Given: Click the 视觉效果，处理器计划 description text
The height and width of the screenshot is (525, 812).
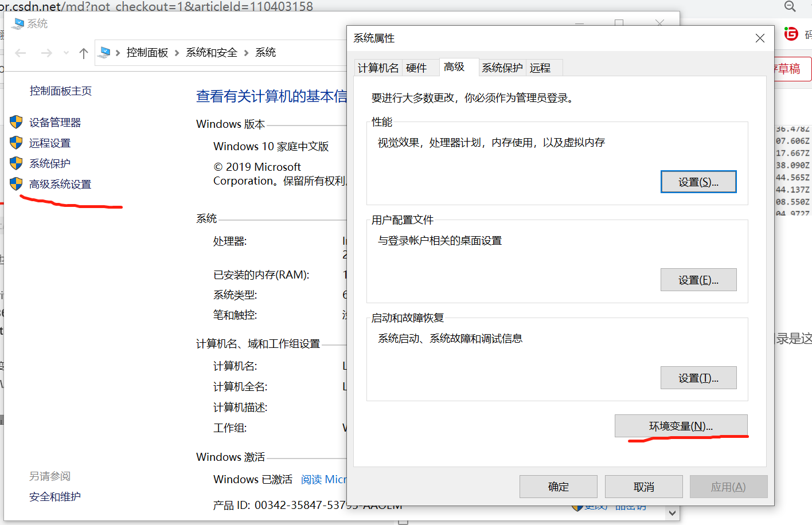Looking at the screenshot, I should coord(491,143).
